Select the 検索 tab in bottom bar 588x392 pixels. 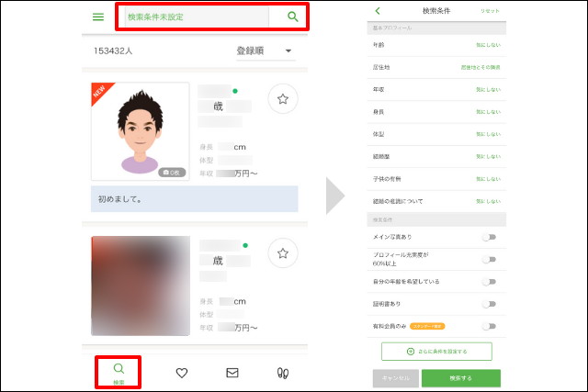(119, 373)
